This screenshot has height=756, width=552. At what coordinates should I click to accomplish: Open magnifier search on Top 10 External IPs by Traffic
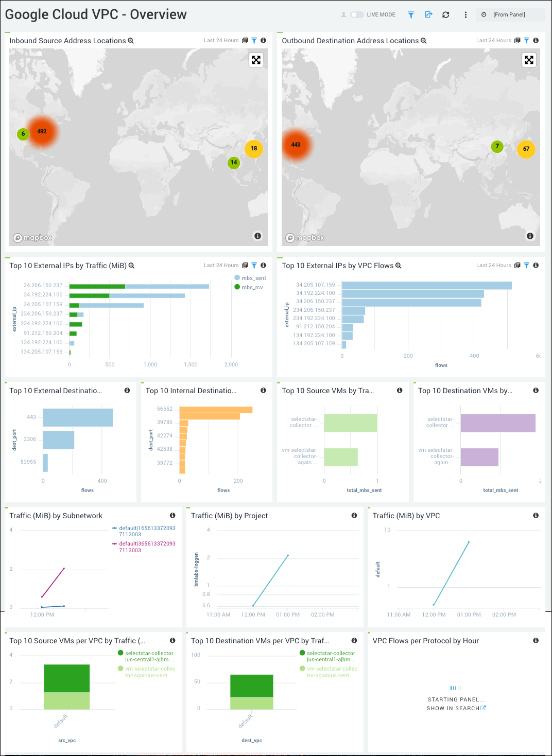[131, 266]
